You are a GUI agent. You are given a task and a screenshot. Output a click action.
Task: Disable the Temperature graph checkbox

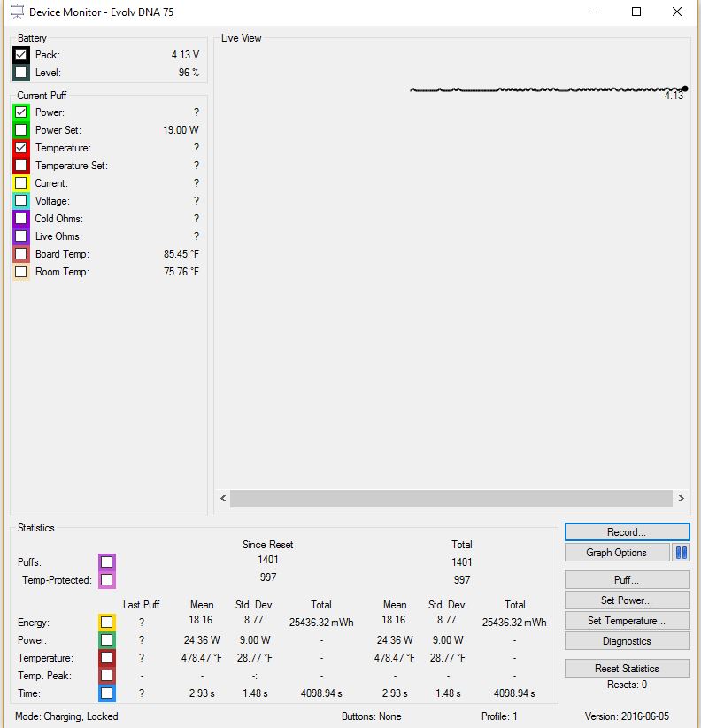(21, 148)
